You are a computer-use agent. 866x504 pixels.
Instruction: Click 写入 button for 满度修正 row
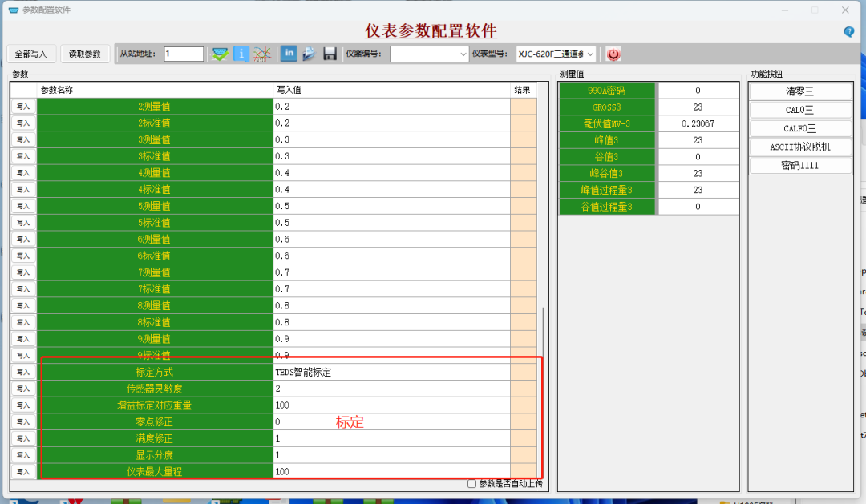tap(23, 438)
